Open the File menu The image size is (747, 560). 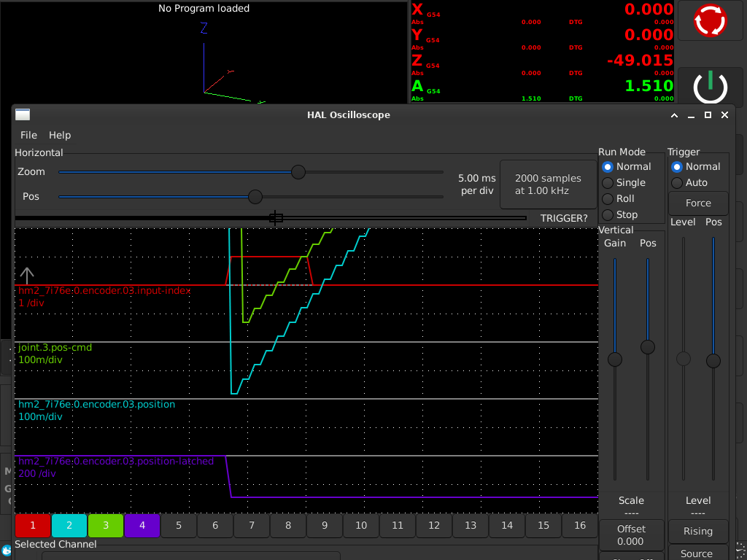28,135
